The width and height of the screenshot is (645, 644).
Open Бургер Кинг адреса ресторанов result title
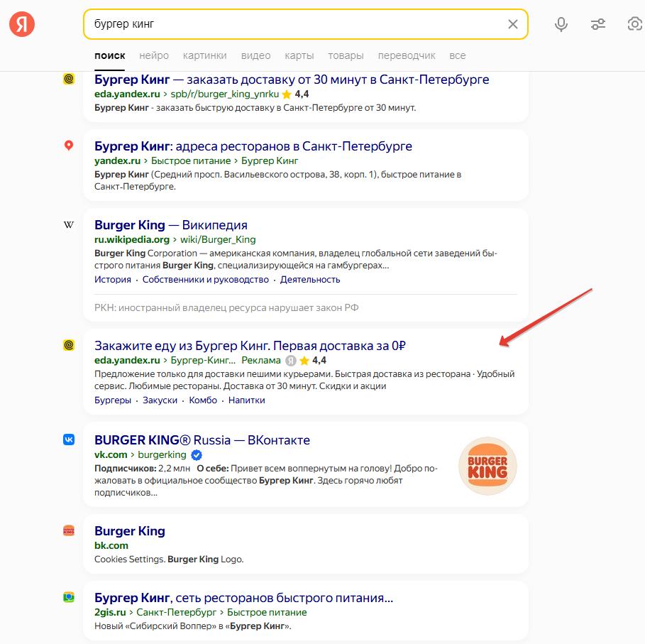(x=253, y=146)
